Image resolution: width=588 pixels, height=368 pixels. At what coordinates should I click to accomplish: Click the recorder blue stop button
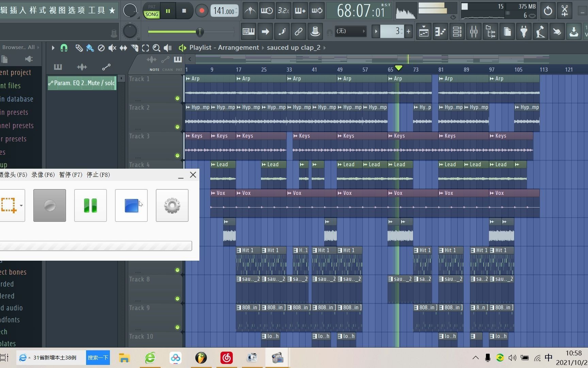(131, 205)
